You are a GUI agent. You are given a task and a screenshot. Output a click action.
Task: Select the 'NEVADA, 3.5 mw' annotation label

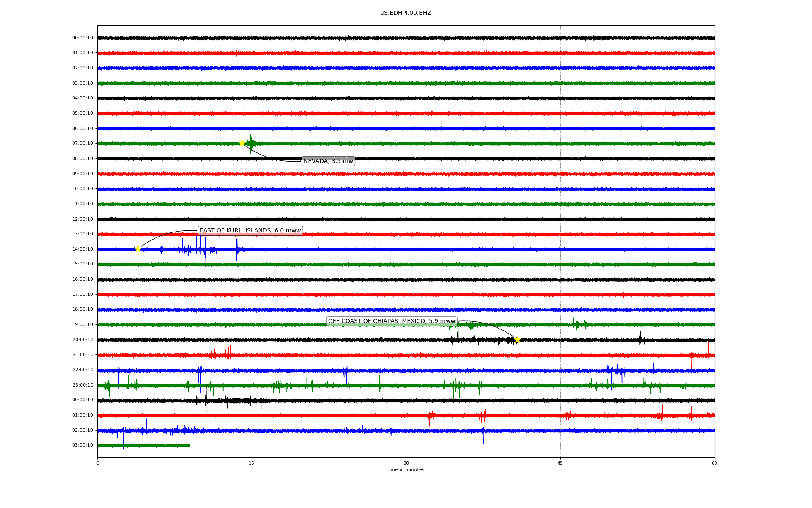328,161
